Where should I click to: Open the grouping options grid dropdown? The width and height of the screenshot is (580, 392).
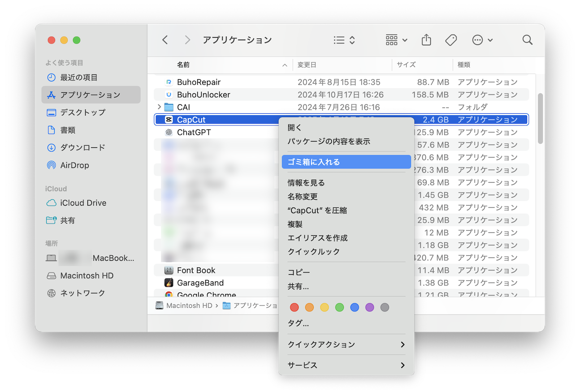[x=396, y=40]
